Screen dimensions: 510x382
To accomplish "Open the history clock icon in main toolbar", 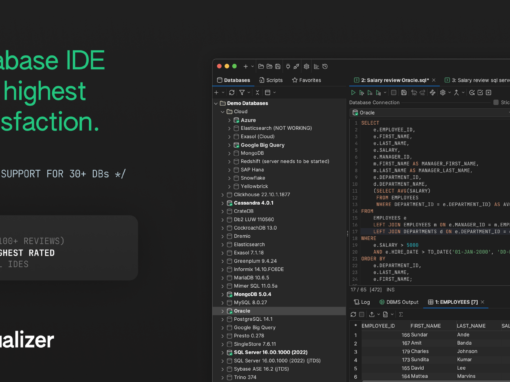I will [x=325, y=67].
